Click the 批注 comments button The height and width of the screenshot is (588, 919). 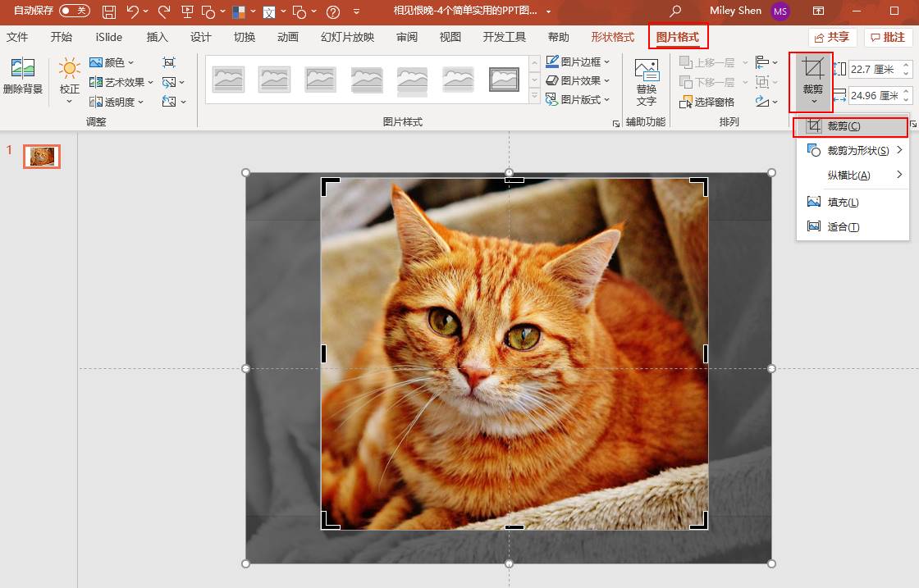tap(888, 37)
